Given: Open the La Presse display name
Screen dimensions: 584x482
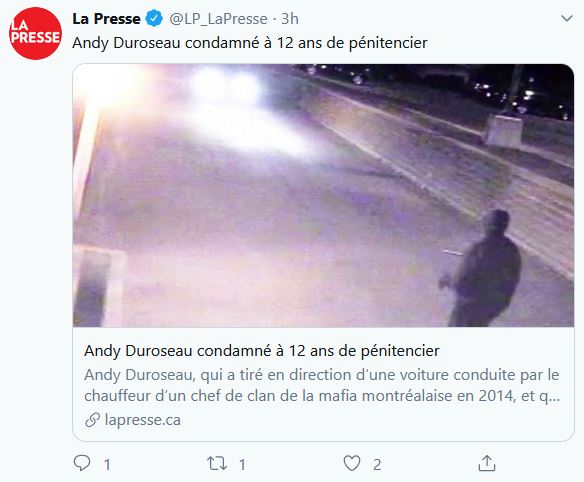Looking at the screenshot, I should pos(106,19).
